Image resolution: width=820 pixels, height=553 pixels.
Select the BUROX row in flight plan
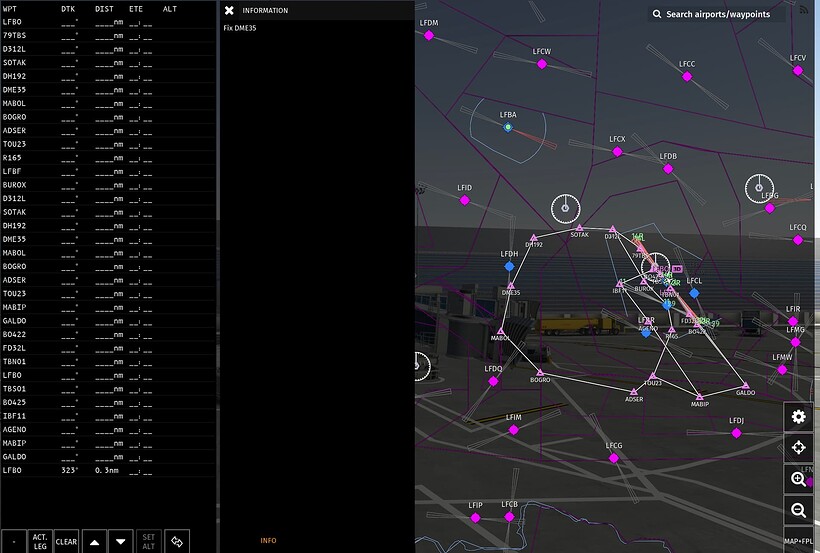[x=108, y=185]
